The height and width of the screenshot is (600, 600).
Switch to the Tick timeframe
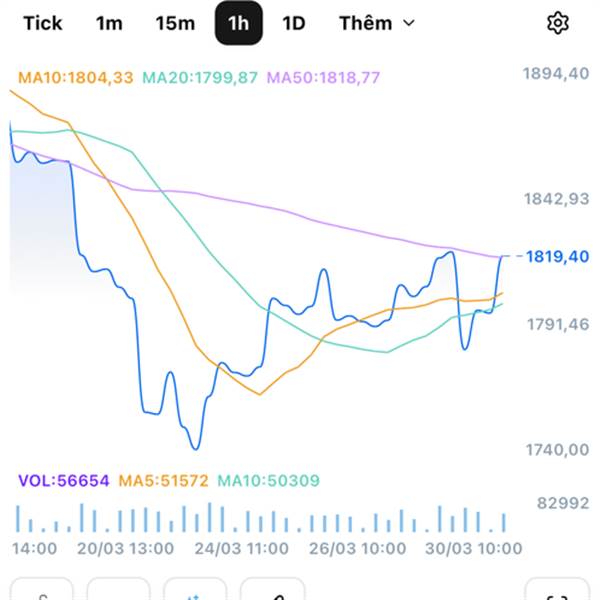tap(42, 23)
